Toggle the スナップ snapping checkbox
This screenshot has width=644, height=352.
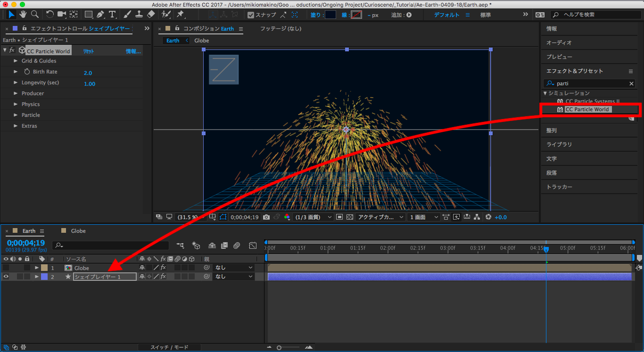coord(251,15)
